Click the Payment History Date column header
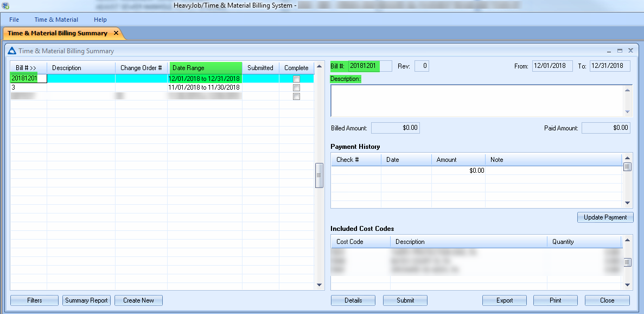Screen dimensions: 644x314 [x=406, y=160]
